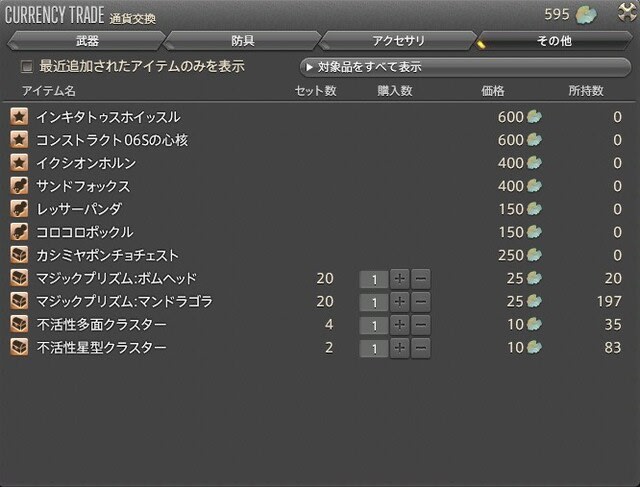Click the currency icon in カシミヤポンチョチェスト price
The image size is (640, 487).
(x=534, y=255)
